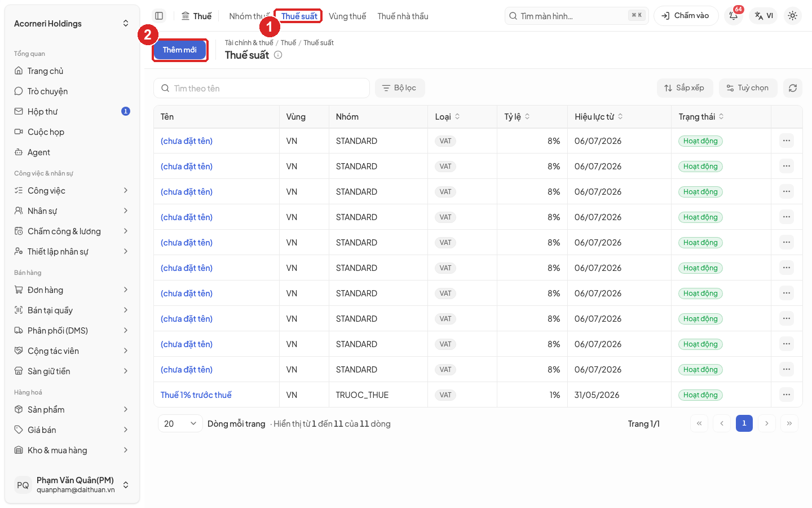This screenshot has height=508, width=812.
Task: Switch to the Thuế nhà thầu tab
Action: pos(403,16)
